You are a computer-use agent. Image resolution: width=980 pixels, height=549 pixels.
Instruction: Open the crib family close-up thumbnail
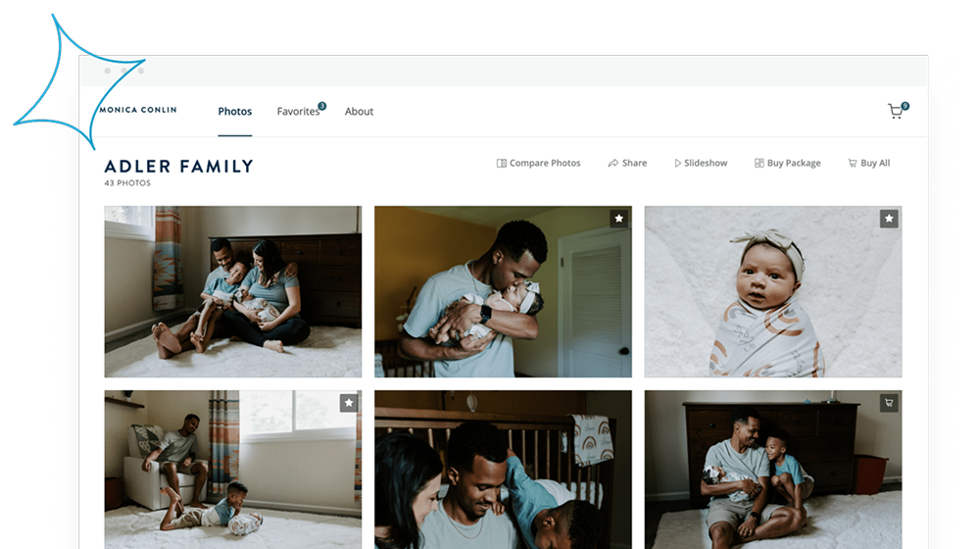coord(503,470)
